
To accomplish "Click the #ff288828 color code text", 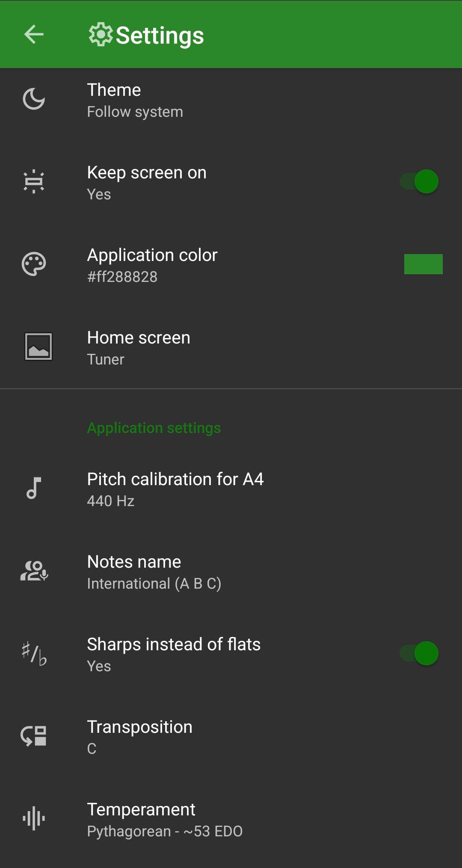I will (x=122, y=277).
